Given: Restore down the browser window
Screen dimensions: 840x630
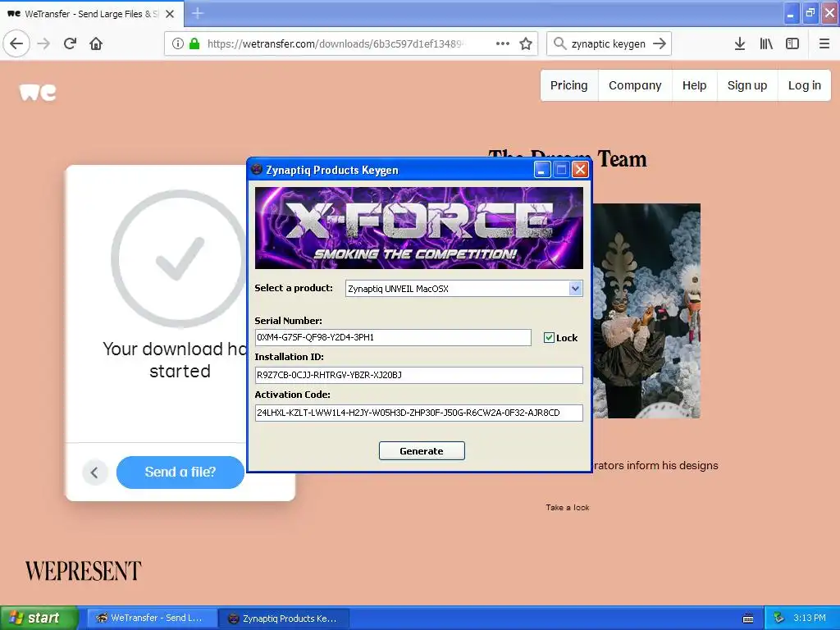Looking at the screenshot, I should coord(810,13).
